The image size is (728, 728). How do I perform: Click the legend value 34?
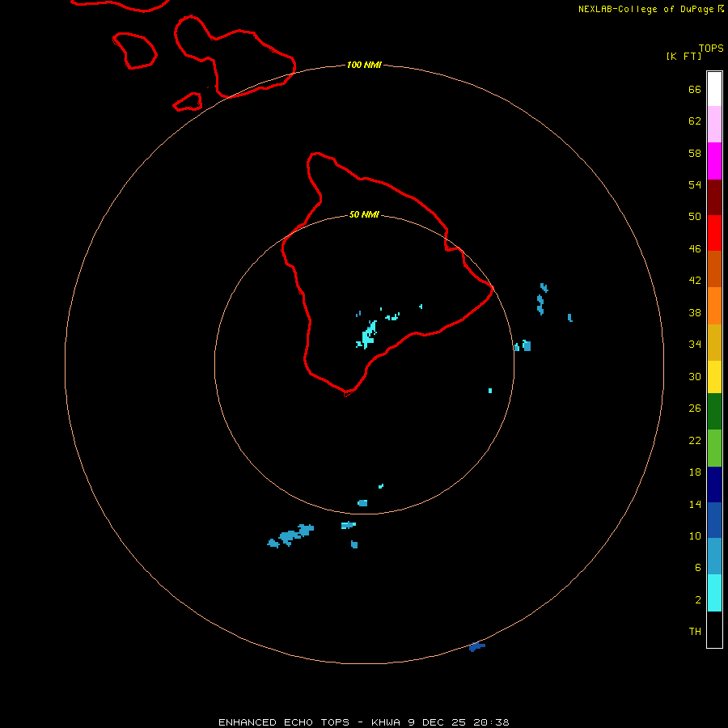click(x=695, y=344)
